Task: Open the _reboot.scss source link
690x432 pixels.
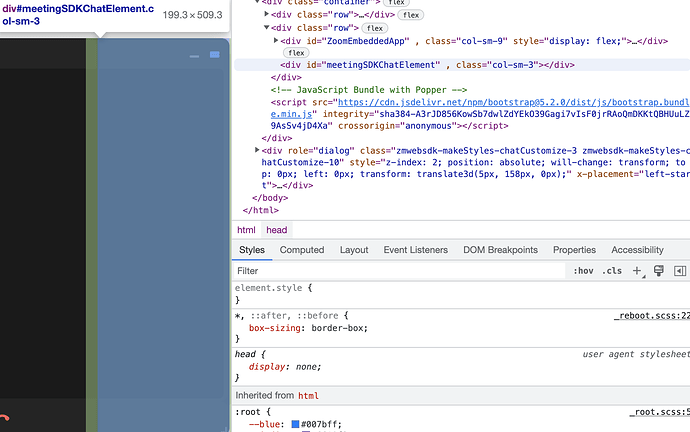Action: pos(652,315)
